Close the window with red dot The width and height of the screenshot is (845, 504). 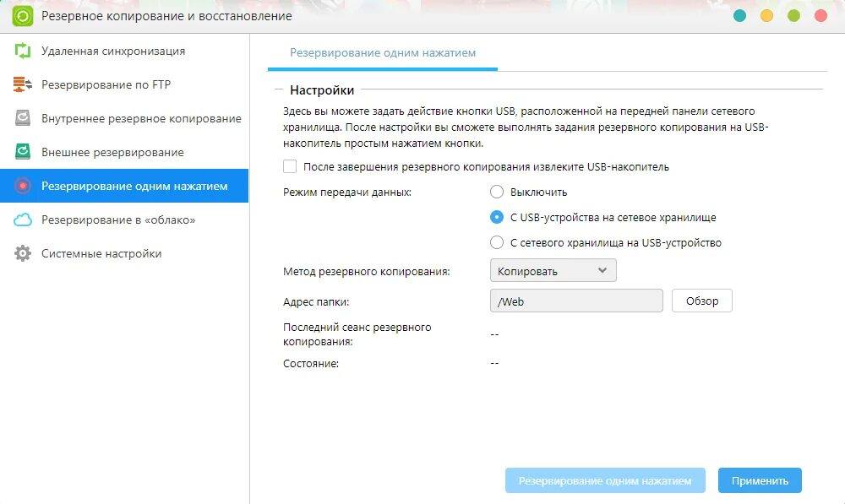coord(820,15)
